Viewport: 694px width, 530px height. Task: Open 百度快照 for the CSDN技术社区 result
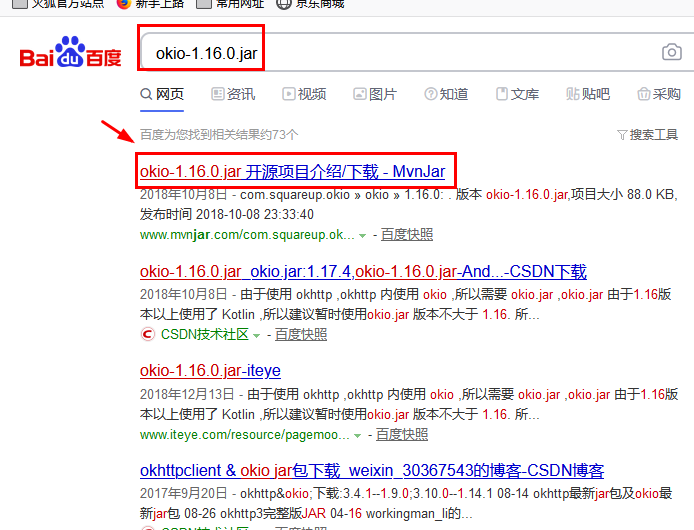pyautogui.click(x=301, y=334)
